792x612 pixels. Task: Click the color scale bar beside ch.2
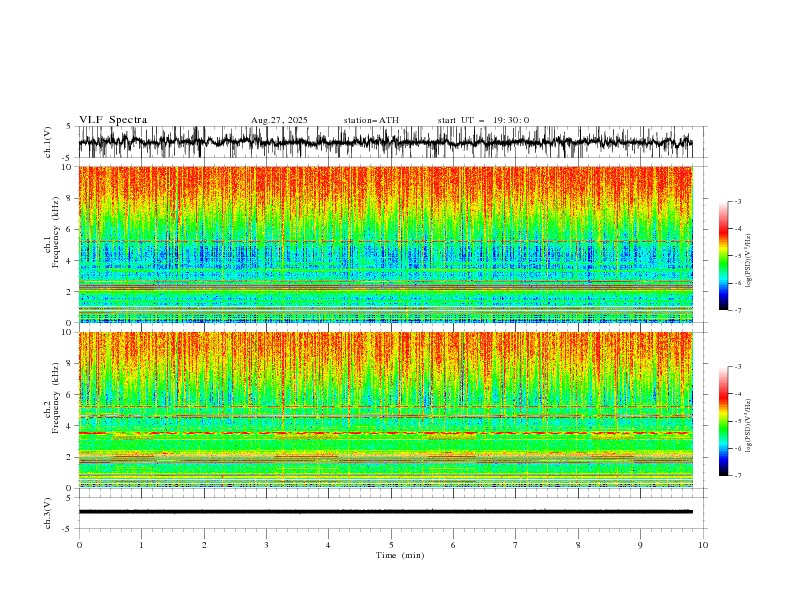(x=723, y=421)
